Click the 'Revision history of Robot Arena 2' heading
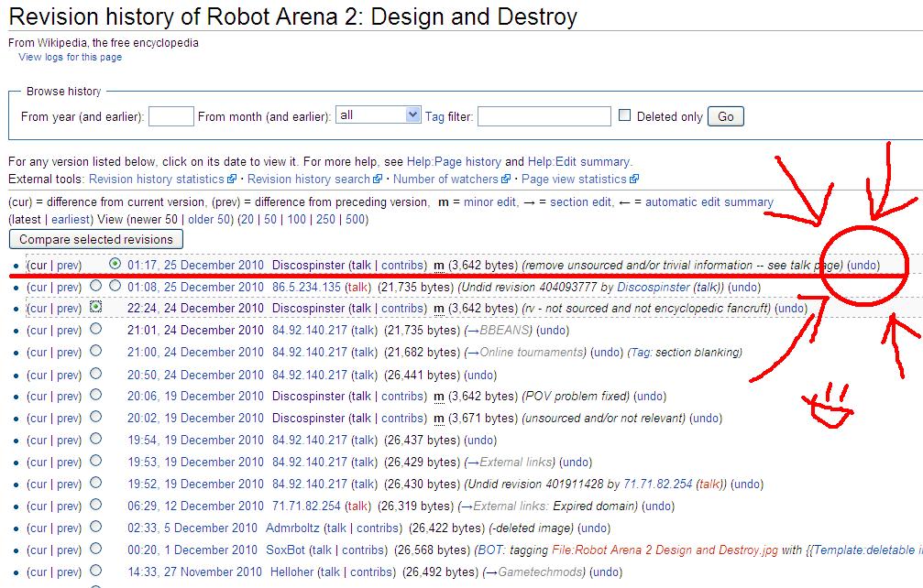 (x=292, y=16)
